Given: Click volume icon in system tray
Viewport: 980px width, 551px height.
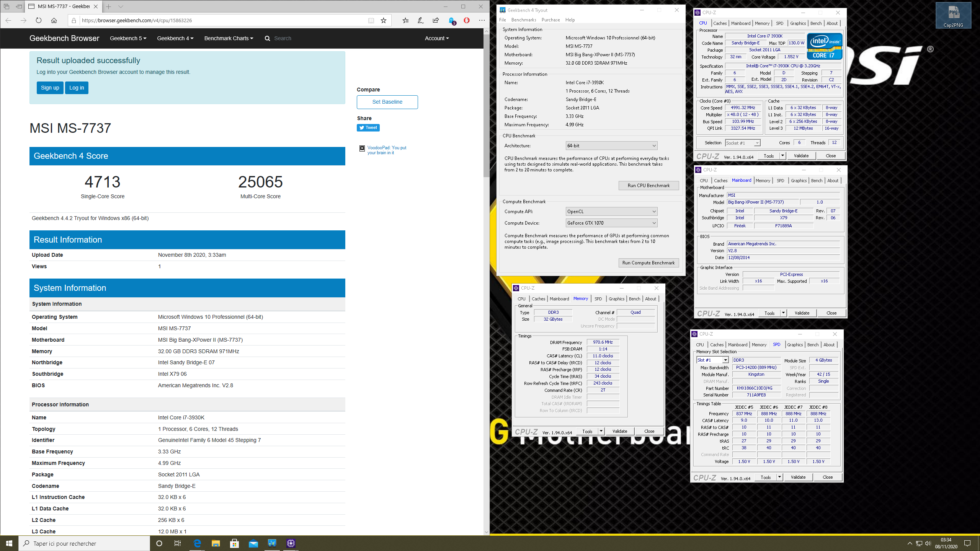Looking at the screenshot, I should tap(928, 543).
